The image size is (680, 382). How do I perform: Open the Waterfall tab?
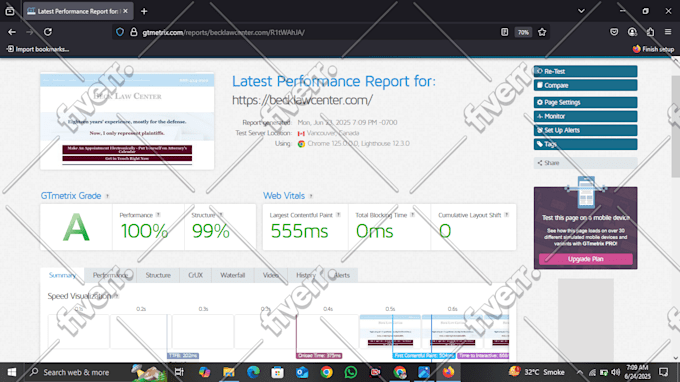(232, 275)
